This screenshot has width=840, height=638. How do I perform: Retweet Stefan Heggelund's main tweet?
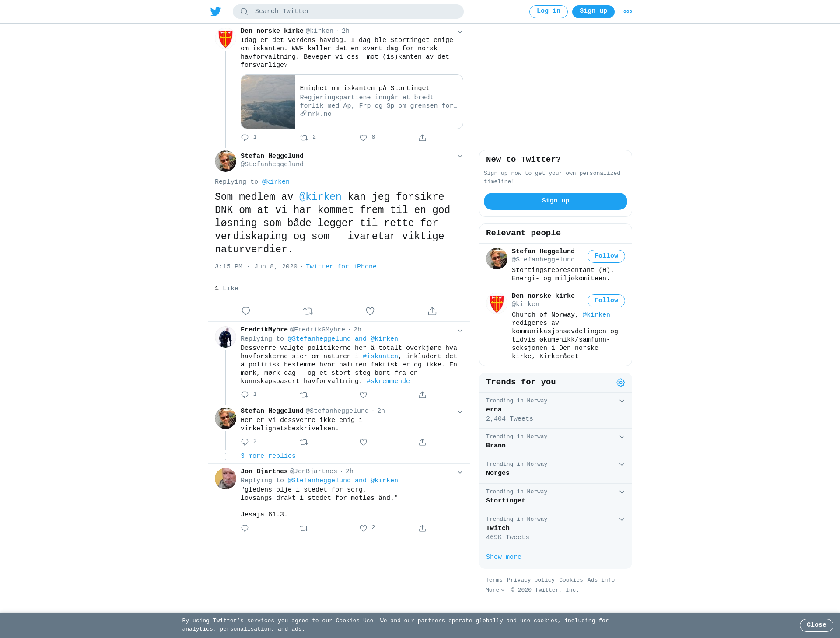click(x=308, y=311)
